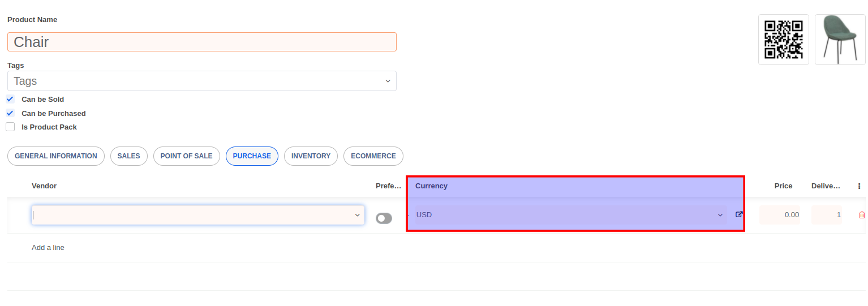Click the chair product image
The image size is (868, 306).
click(x=840, y=40)
